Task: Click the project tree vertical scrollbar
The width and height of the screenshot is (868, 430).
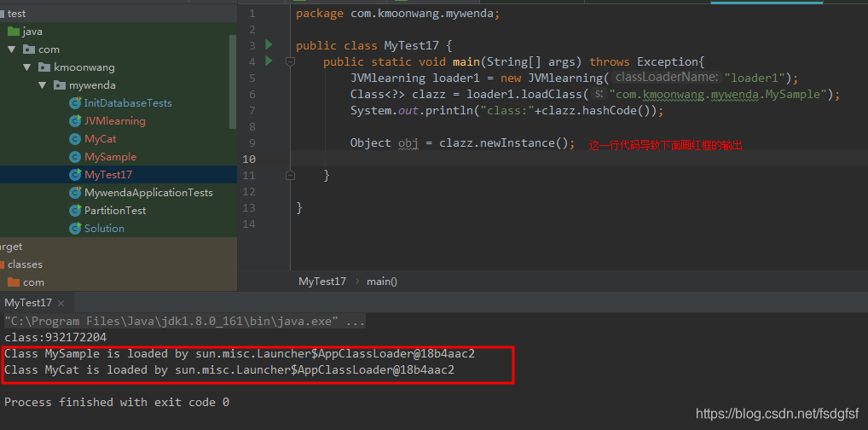Action: tap(234, 81)
